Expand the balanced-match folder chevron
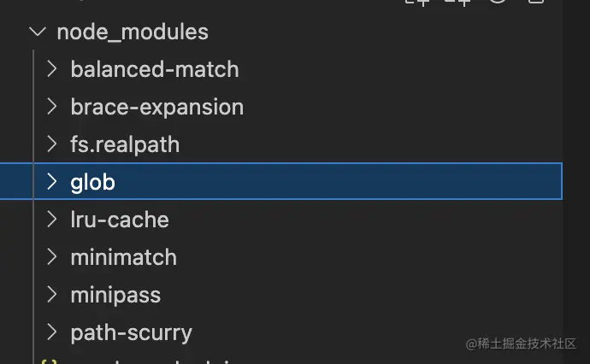The image size is (590, 364). click(52, 69)
